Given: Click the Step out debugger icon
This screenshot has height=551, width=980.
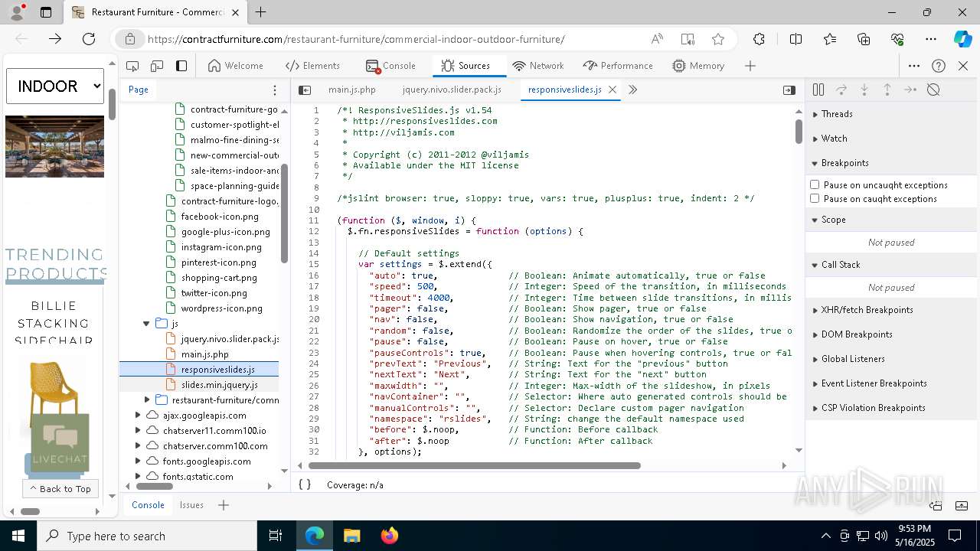Looking at the screenshot, I should coord(887,90).
